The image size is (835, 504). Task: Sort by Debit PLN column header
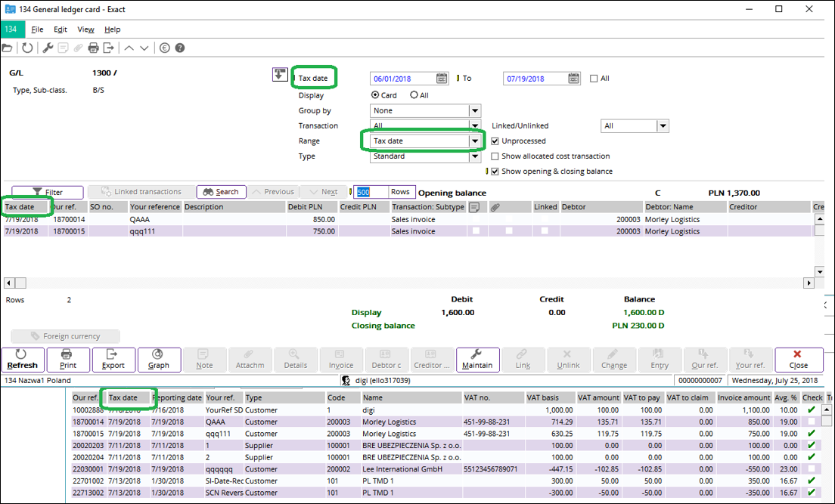click(312, 207)
